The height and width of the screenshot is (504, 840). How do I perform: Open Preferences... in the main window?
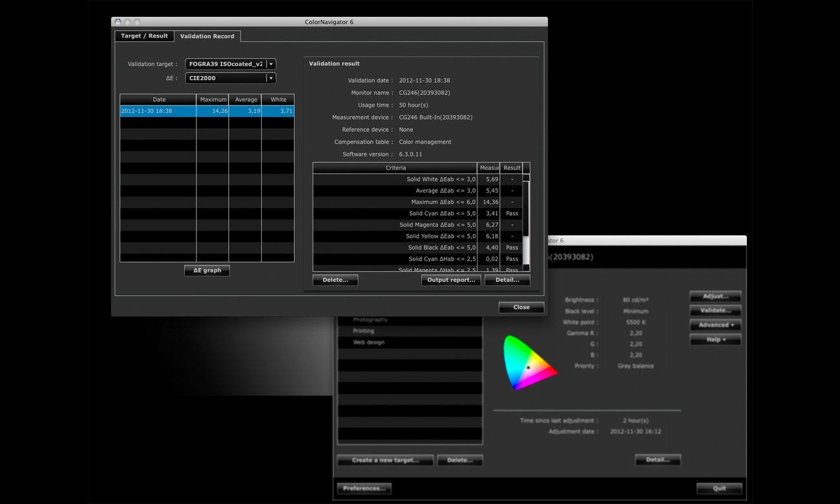(x=364, y=488)
